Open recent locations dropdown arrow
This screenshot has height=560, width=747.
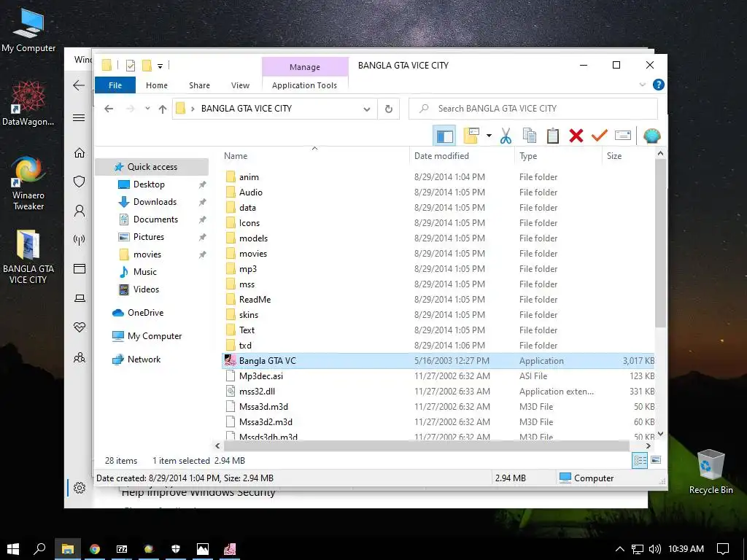click(147, 109)
